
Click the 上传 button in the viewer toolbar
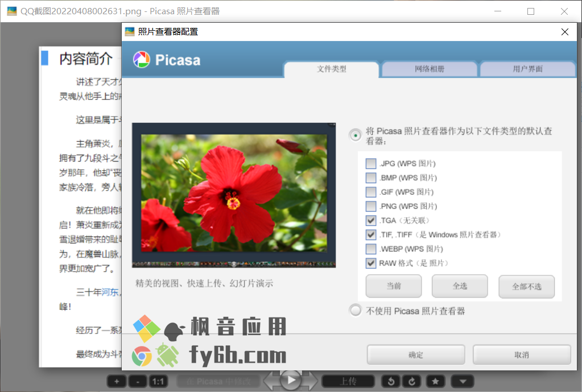pyautogui.click(x=348, y=381)
